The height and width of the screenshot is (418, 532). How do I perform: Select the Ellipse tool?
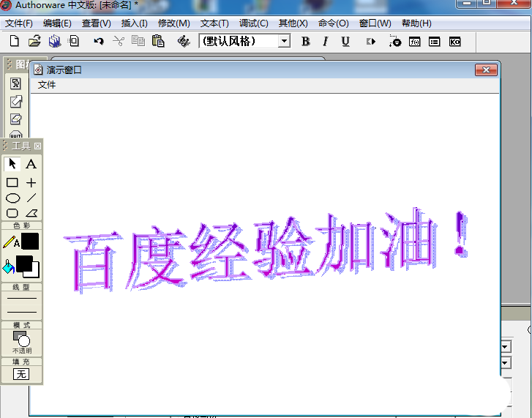tap(12, 198)
